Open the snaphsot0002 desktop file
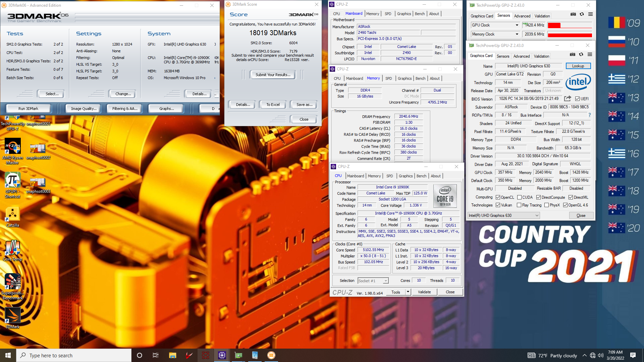Image resolution: width=644 pixels, height=362 pixels. point(38,151)
